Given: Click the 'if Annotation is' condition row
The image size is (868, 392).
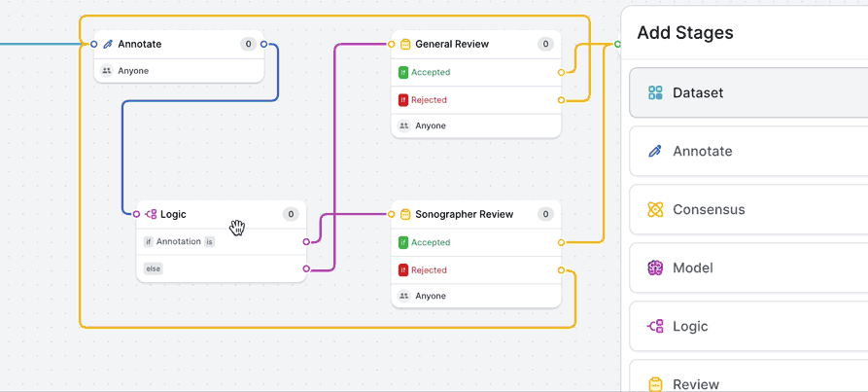Looking at the screenshot, I should coord(222,241).
